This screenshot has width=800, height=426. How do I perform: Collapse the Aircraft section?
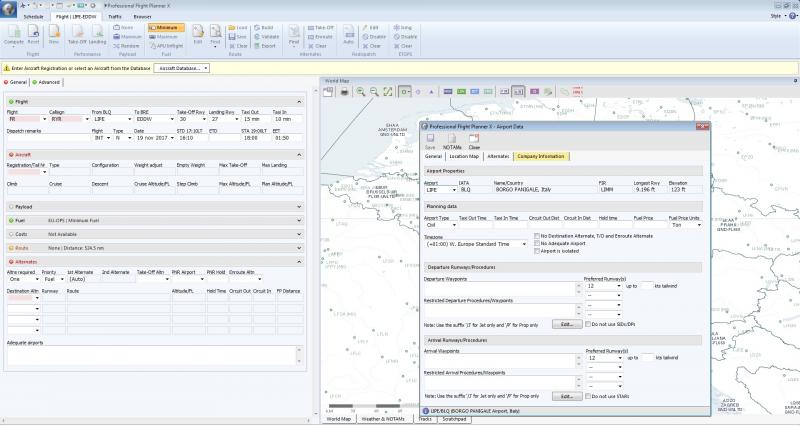click(299, 155)
